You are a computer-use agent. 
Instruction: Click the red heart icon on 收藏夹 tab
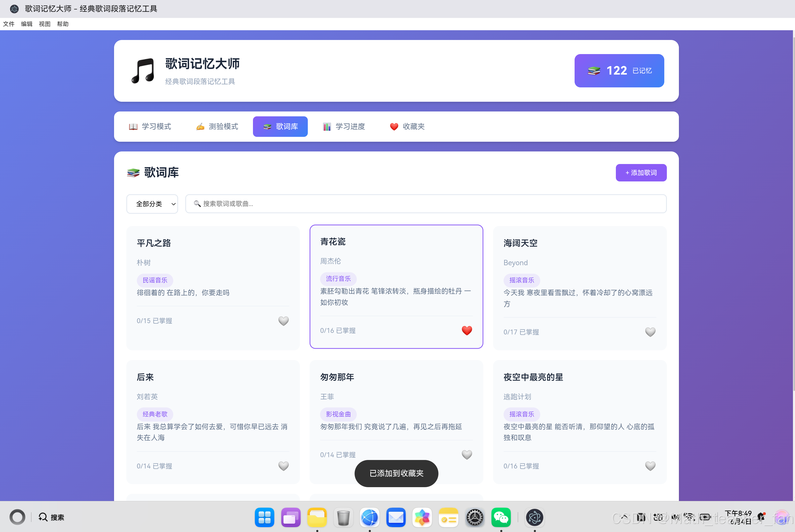(394, 127)
